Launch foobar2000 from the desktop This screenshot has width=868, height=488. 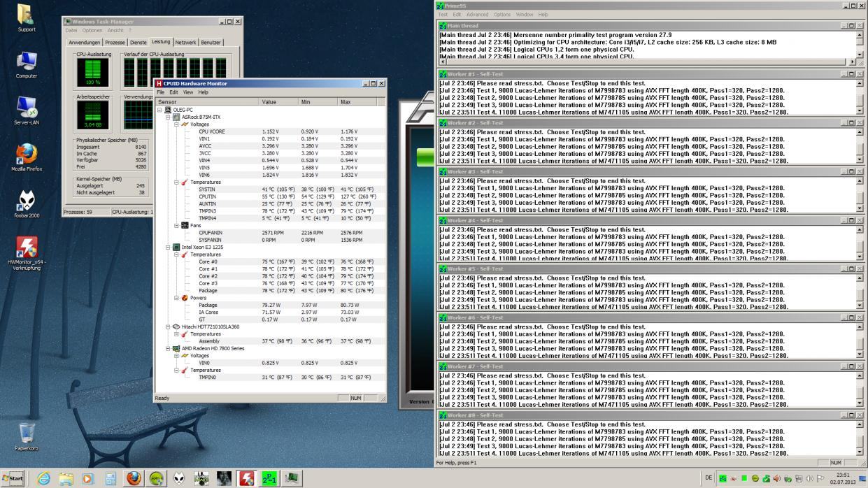point(27,204)
